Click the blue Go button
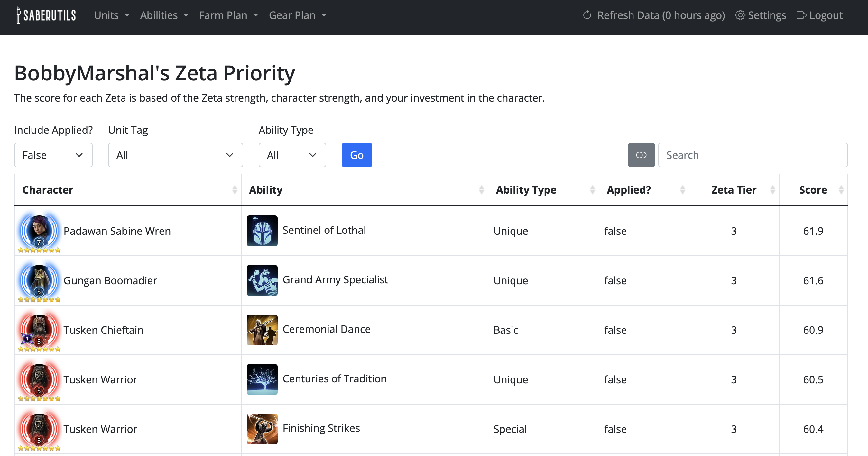The height and width of the screenshot is (456, 868). [x=356, y=155]
